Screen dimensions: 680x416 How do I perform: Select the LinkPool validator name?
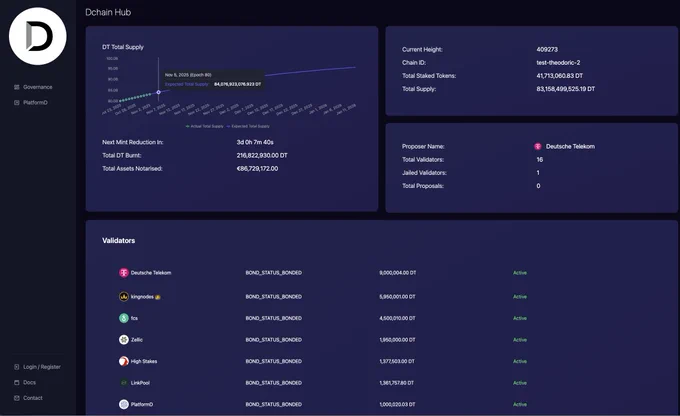(x=140, y=383)
